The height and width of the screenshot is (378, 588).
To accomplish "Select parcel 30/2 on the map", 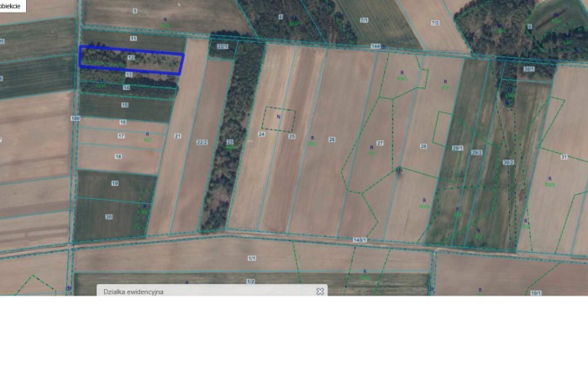I will [x=508, y=162].
